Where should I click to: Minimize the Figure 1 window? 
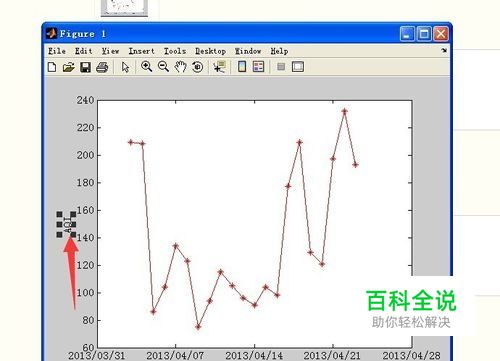tap(407, 34)
